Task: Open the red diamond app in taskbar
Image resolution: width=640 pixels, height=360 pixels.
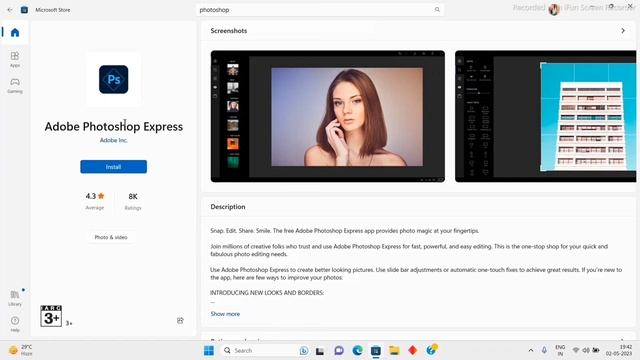Action: (x=413, y=351)
